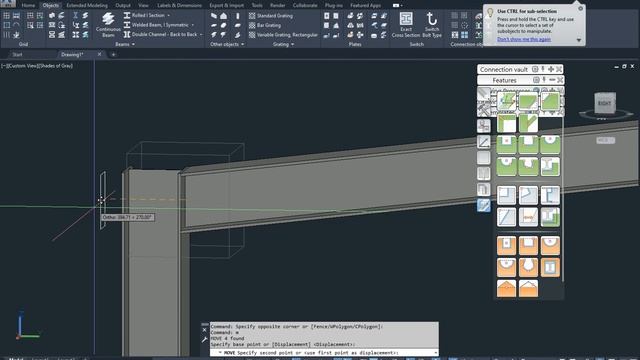
Task: Open the Export & Import ribbon tab
Action: click(x=227, y=5)
